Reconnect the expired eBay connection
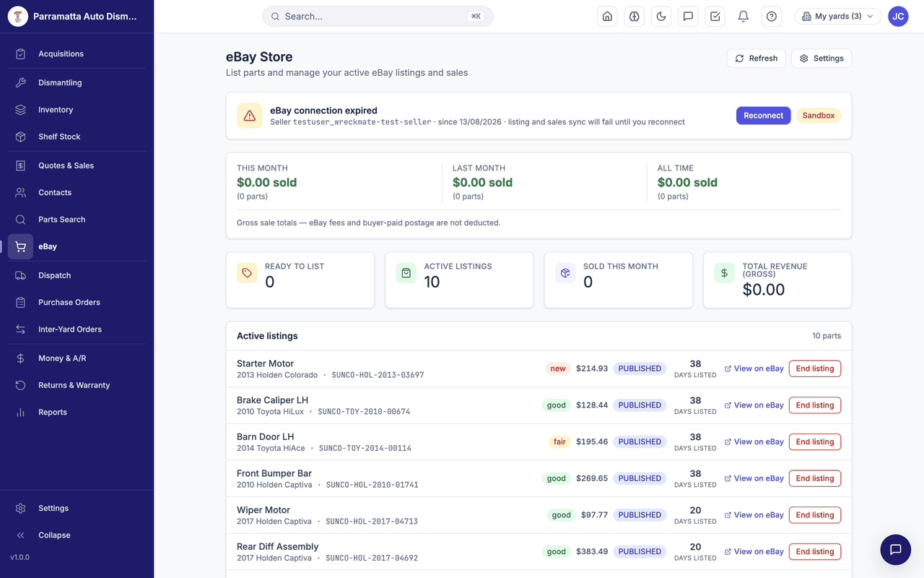This screenshot has width=924, height=578. click(x=763, y=116)
